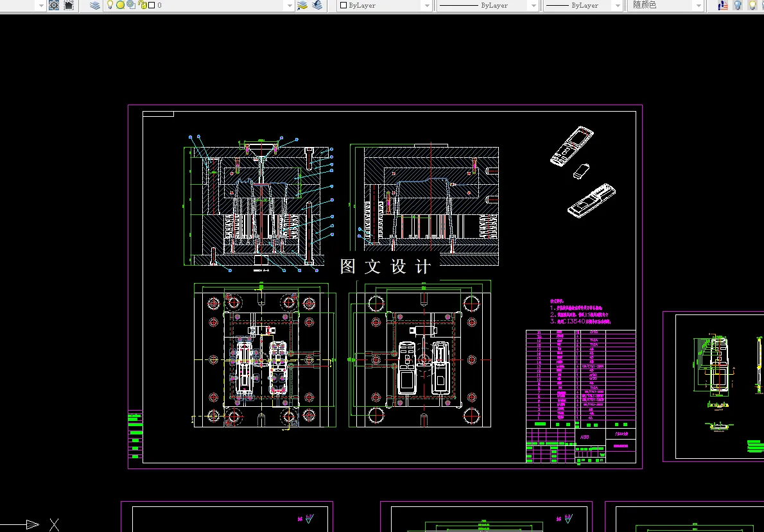Screen dimensions: 764x532
Task: Toggle freeze/thaw sun icon for layer 0
Action: pos(120,5)
